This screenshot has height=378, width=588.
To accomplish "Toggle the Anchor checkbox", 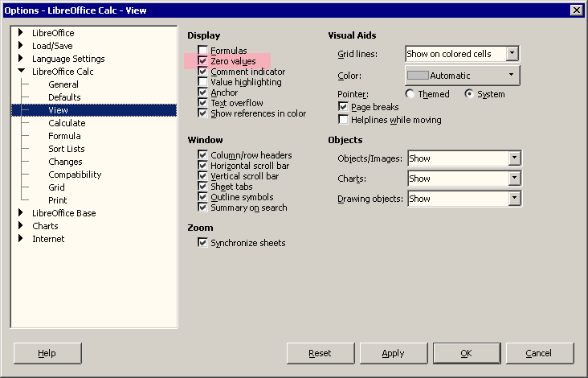I will [203, 92].
